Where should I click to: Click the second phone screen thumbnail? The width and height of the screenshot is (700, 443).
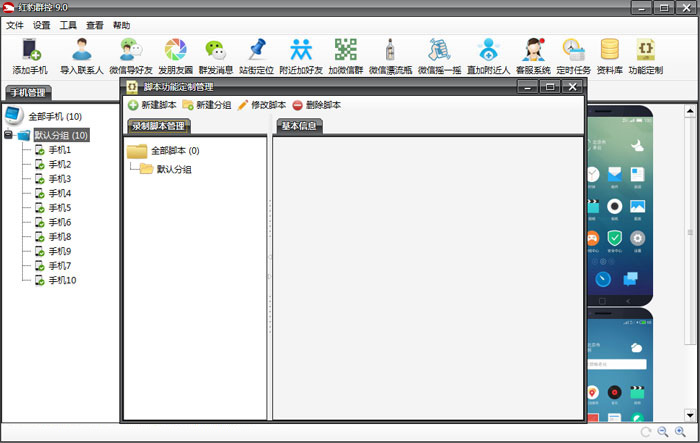(x=619, y=364)
